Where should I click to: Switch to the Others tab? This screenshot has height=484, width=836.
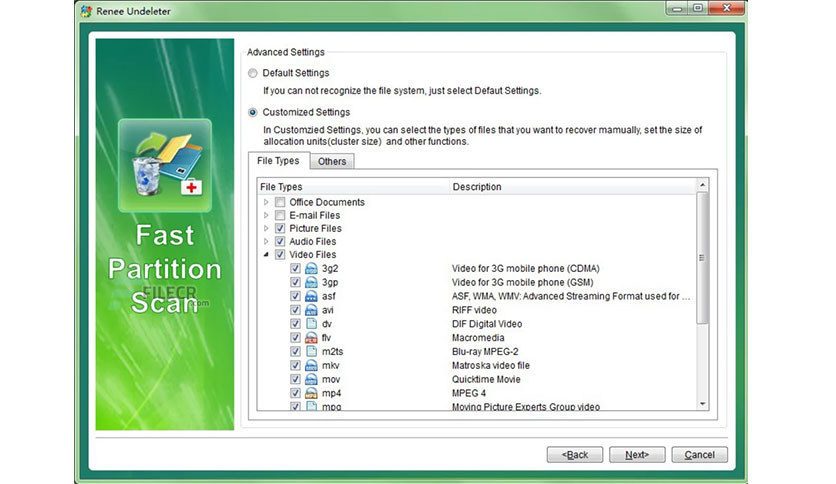[332, 162]
